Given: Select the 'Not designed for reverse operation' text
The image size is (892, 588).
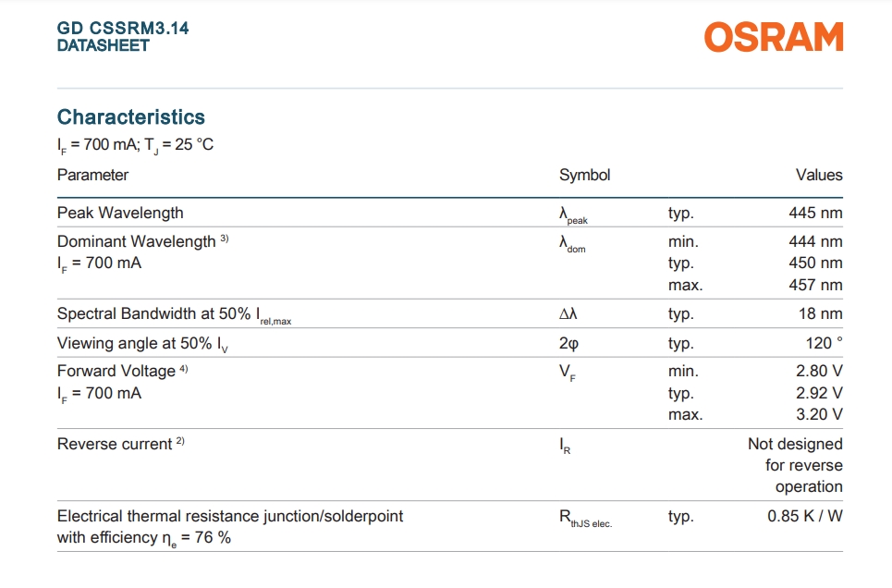Looking at the screenshot, I should pos(796,465).
